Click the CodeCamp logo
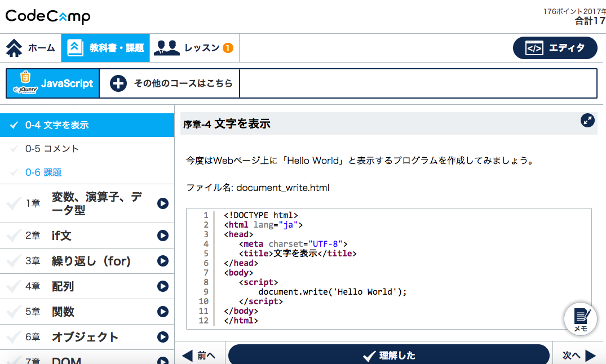The height and width of the screenshot is (364, 606). (x=48, y=16)
